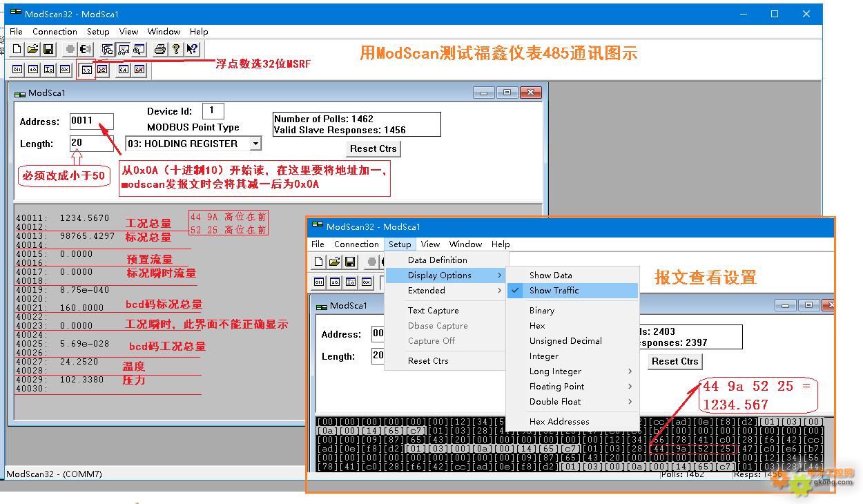Image resolution: width=863 pixels, height=504 pixels.
Task: Expand the Floating Point submenu
Action: [572, 387]
